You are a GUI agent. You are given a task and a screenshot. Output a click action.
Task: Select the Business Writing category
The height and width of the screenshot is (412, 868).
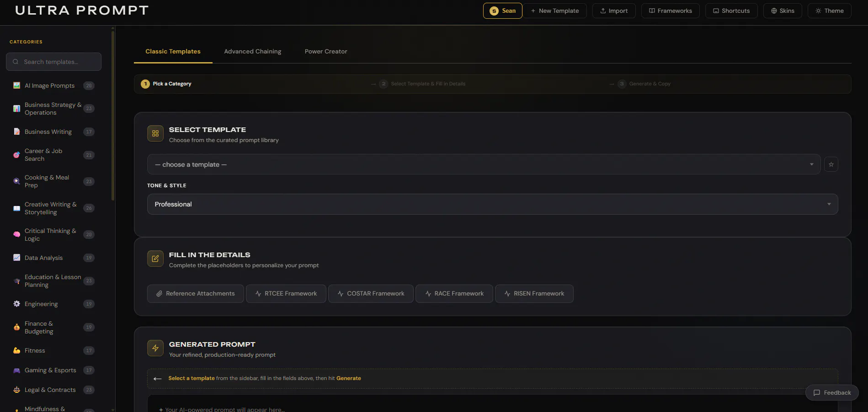point(53,132)
